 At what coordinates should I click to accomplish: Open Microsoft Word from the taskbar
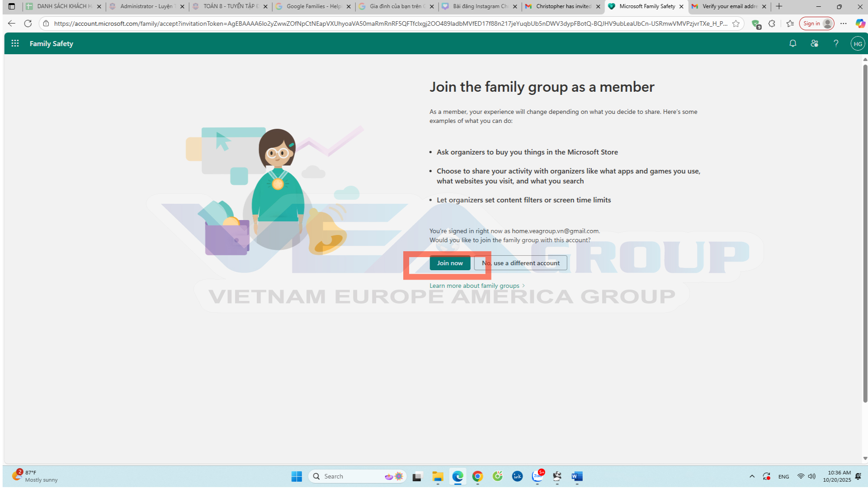tap(577, 476)
